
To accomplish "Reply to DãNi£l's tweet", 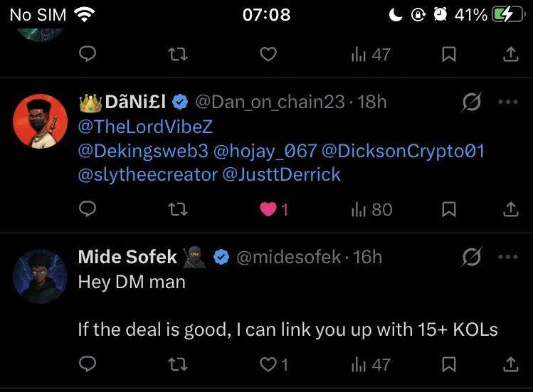I will 88,208.
